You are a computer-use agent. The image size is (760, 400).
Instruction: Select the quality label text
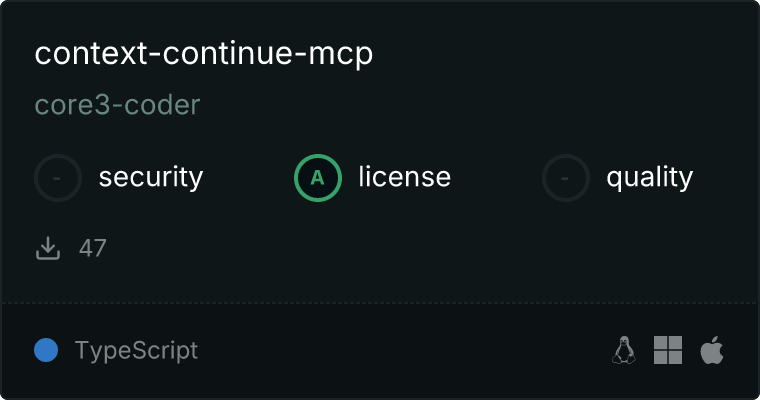coord(649,177)
